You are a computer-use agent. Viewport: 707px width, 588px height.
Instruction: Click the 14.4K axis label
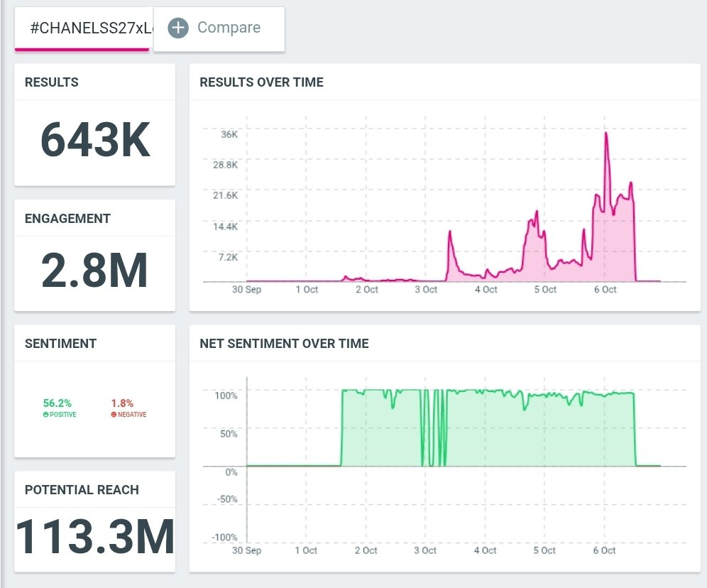tap(225, 227)
